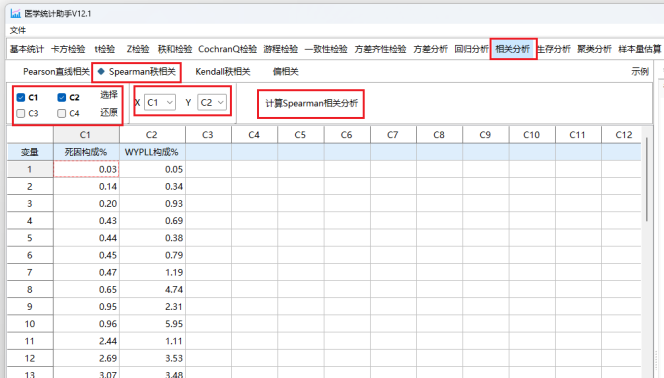This screenshot has height=378, width=664.
Task: Go to 一致性检验 tab
Action: click(326, 49)
